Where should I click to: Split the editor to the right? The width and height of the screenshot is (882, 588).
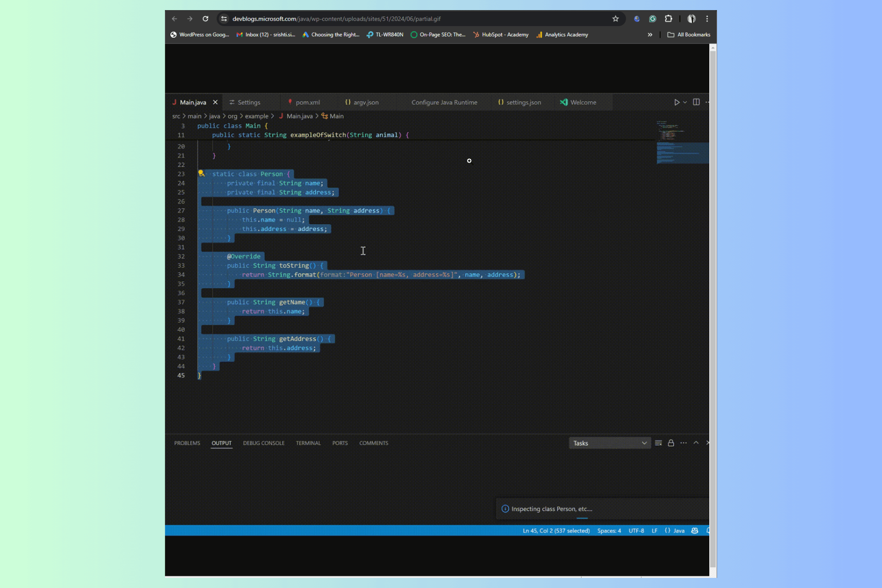tap(696, 102)
